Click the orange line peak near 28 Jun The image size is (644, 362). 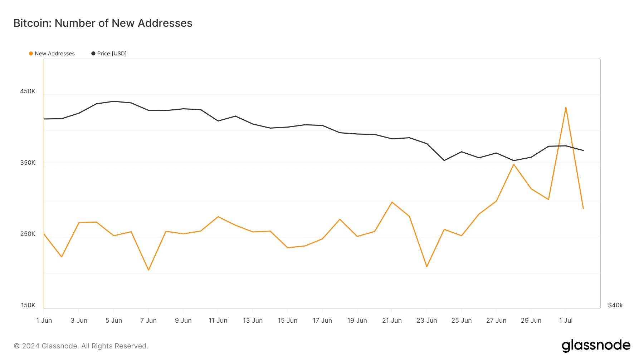(514, 164)
